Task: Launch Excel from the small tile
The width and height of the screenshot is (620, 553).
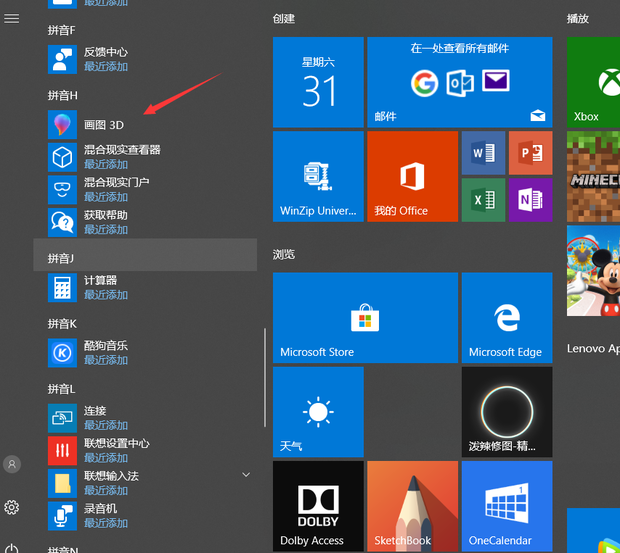Action: [483, 200]
